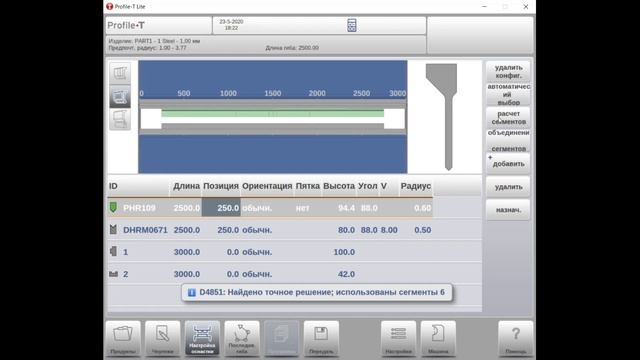Viewport: 640px width, 360px height.
Task: Click the 'удалить' button below добавить
Action: coord(508,187)
